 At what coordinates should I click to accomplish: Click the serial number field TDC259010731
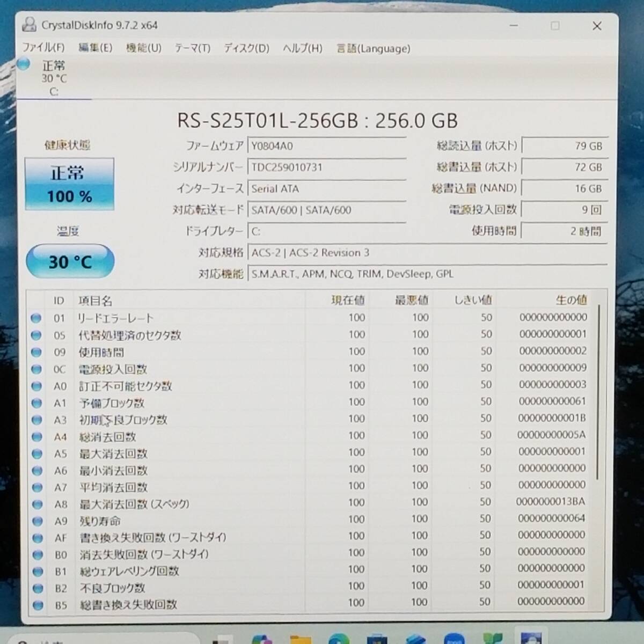point(327,167)
